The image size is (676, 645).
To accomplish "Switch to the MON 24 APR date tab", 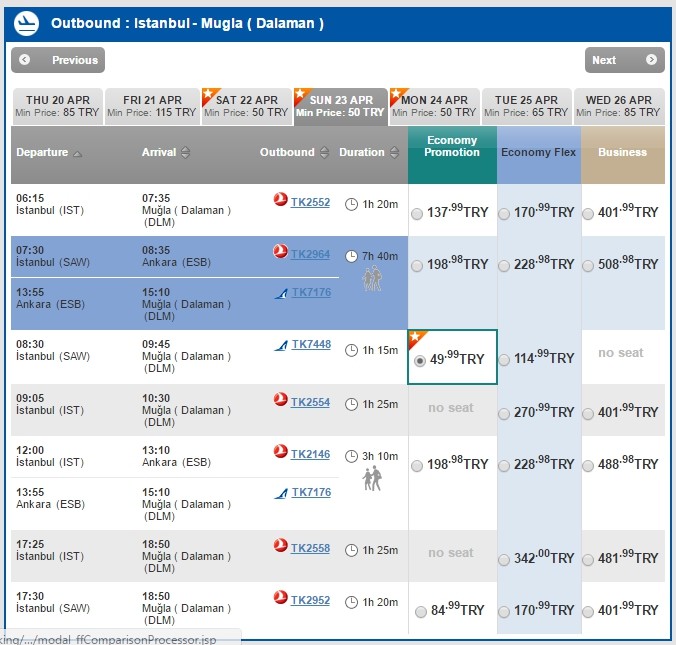I will tap(434, 106).
